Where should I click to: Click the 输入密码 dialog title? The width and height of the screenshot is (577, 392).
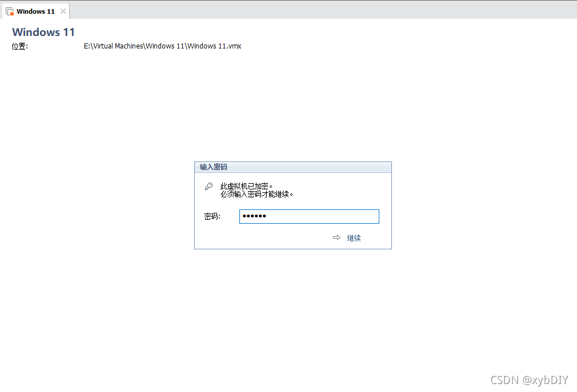pos(214,167)
